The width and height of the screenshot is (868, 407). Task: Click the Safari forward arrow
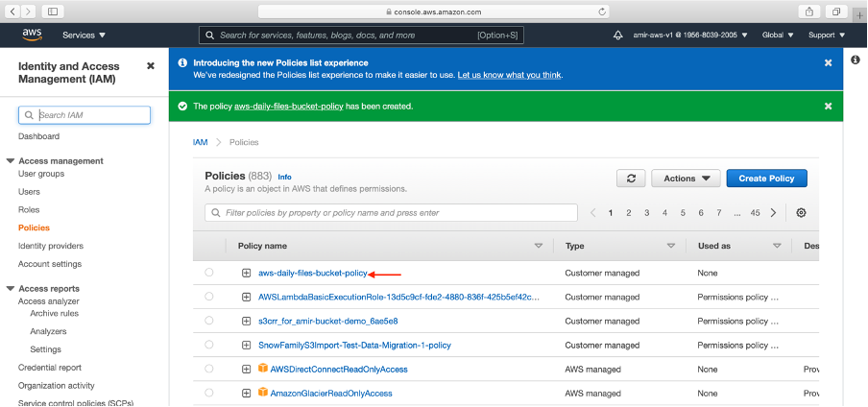pos(28,12)
